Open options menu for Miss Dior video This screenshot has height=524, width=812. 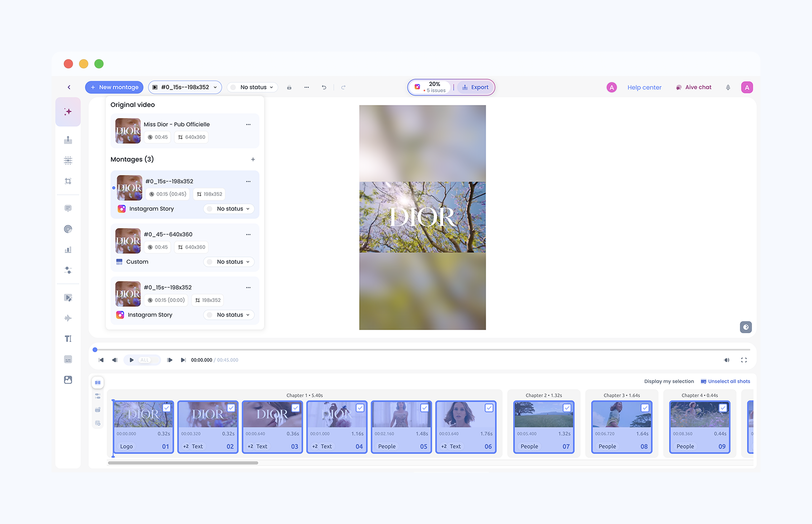pos(248,124)
